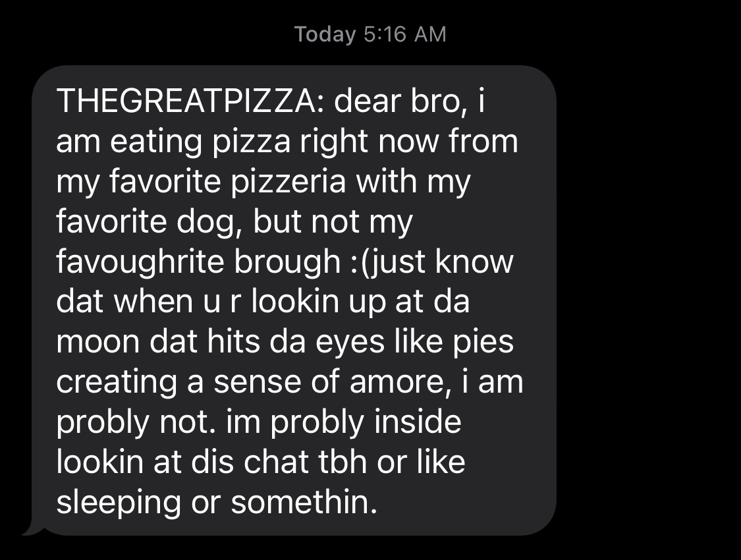Click the THEGREATPIZZA sender name in message
The width and height of the screenshot is (741, 560).
(186, 101)
